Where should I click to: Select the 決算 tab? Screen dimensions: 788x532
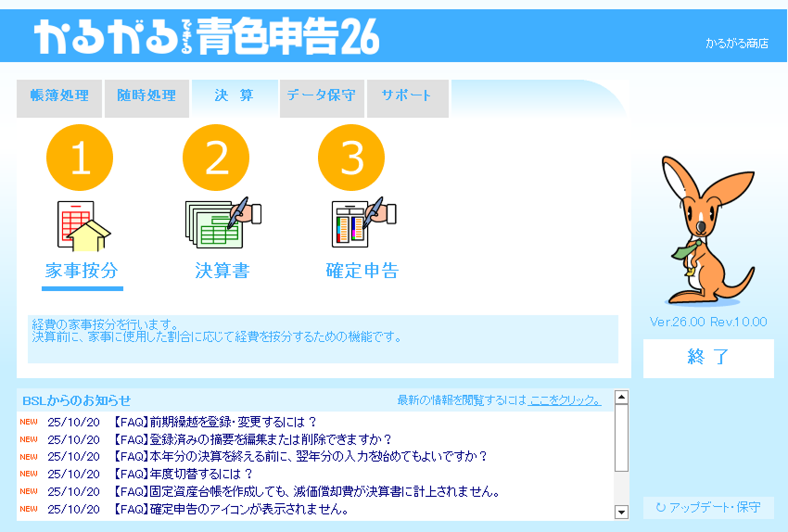[234, 96]
